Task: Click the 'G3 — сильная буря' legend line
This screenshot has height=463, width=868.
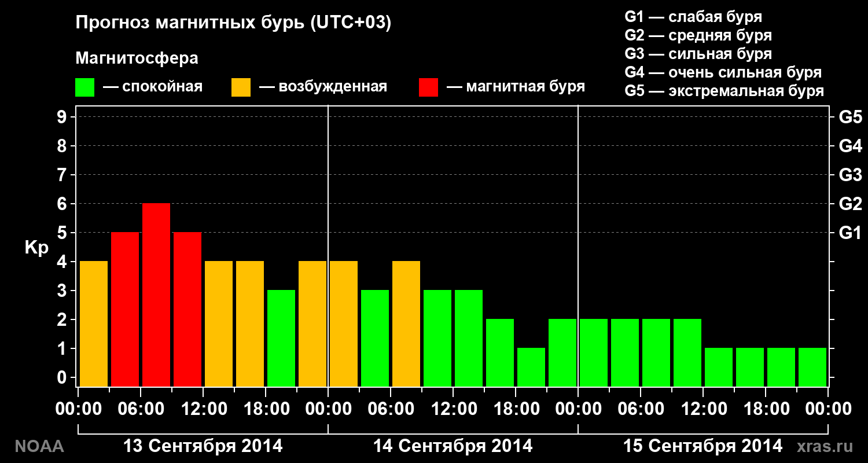Action: point(698,54)
